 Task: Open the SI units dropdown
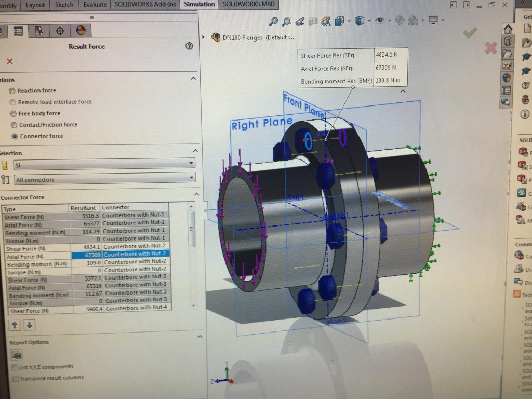[x=104, y=164]
